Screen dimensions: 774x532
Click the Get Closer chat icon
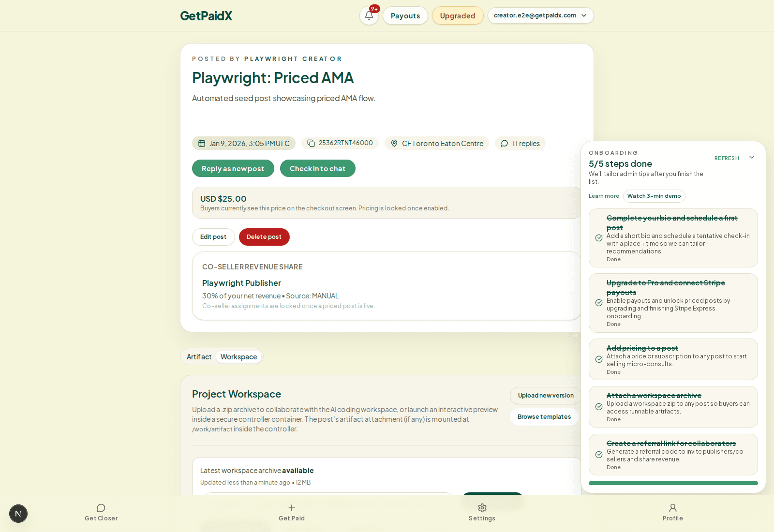101,508
